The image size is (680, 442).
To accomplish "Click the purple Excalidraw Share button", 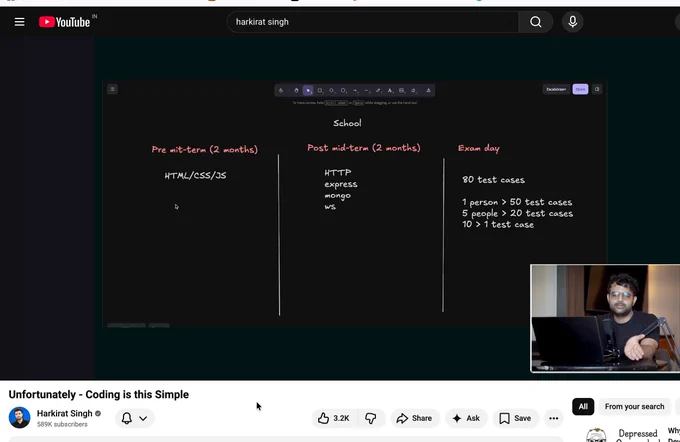I will click(x=580, y=89).
